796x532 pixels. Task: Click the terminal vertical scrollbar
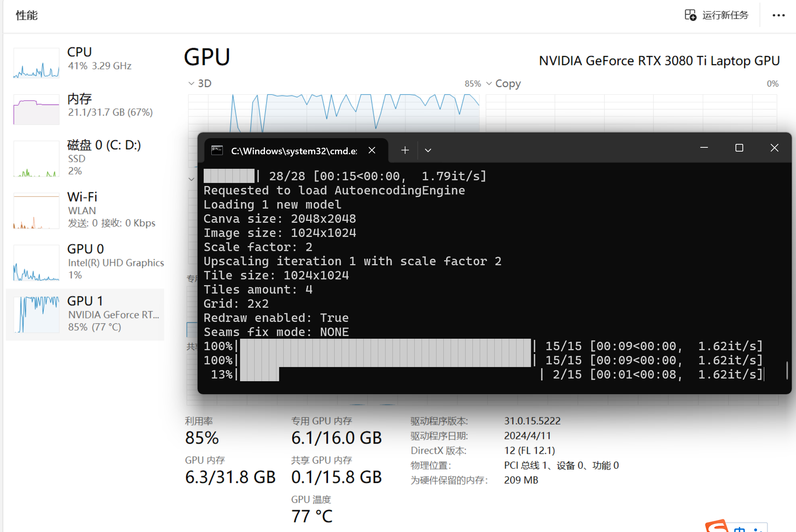(787, 370)
